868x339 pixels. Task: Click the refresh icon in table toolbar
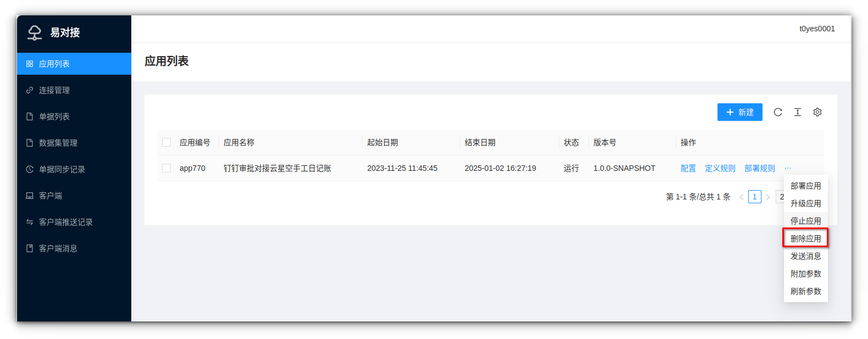pyautogui.click(x=778, y=112)
